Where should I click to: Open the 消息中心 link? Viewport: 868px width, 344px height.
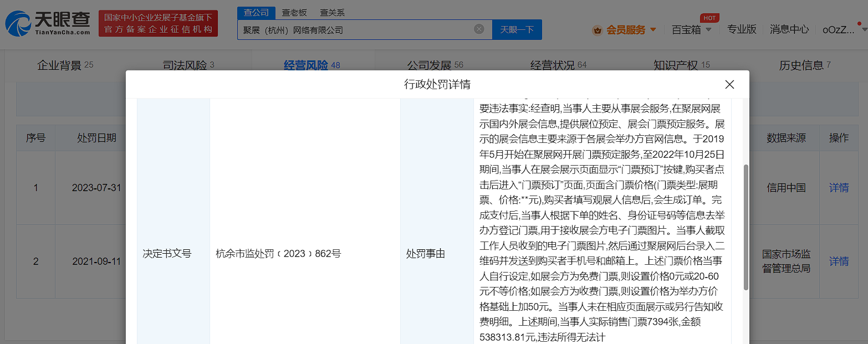[x=789, y=30]
